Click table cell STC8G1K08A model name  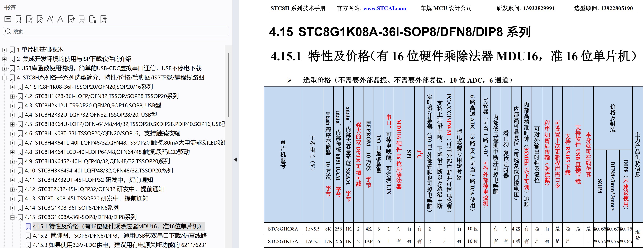[283, 229]
